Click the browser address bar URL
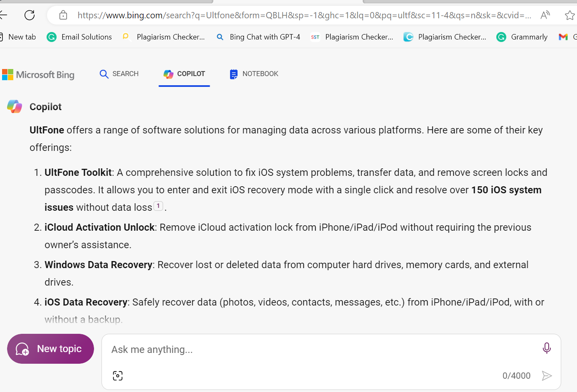The width and height of the screenshot is (577, 392). (304, 15)
